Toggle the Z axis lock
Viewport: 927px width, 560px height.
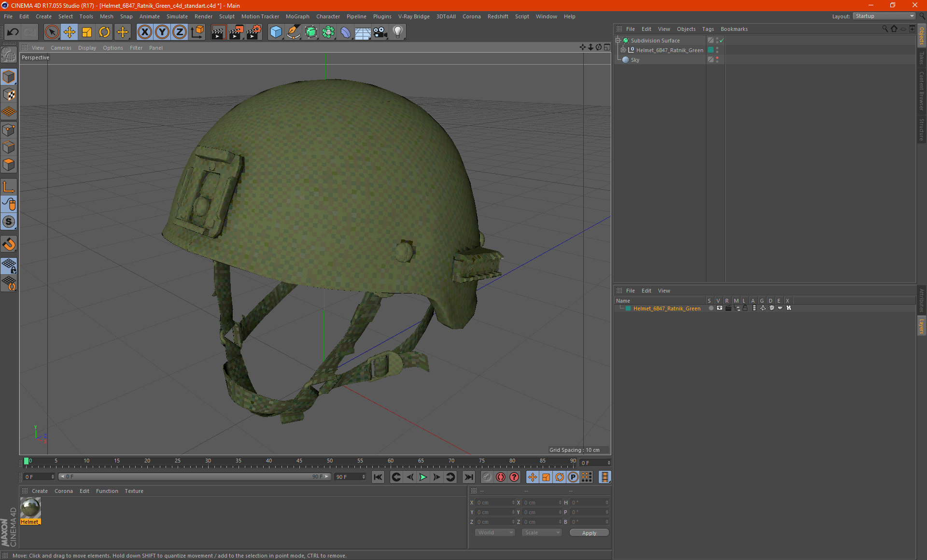[x=180, y=32]
